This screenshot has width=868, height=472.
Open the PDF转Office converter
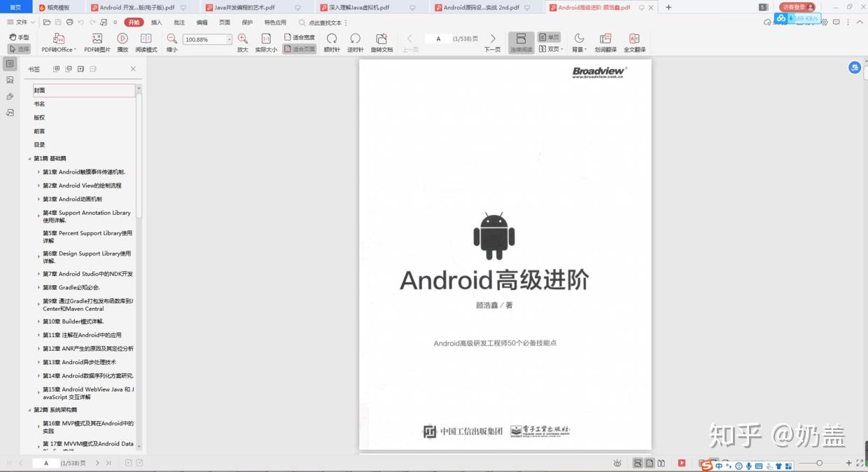[x=59, y=42]
